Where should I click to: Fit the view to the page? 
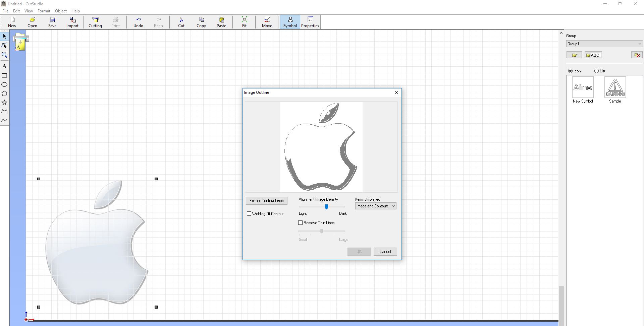tap(244, 22)
